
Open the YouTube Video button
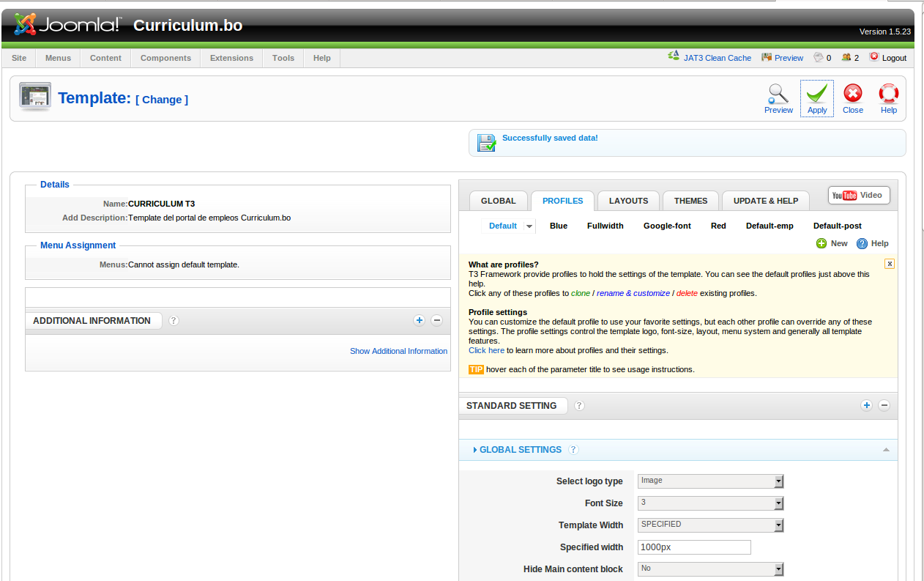click(x=858, y=195)
